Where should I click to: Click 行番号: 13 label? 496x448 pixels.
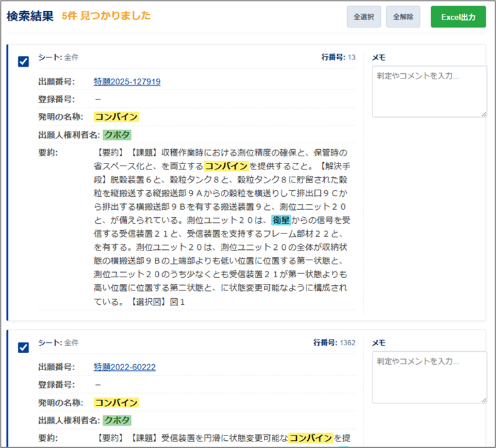pyautogui.click(x=338, y=58)
